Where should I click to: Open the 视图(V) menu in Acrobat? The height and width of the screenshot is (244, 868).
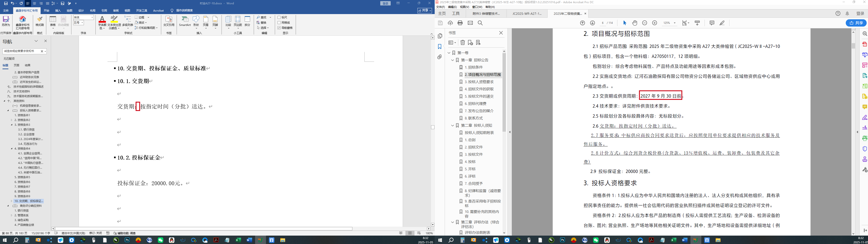[x=464, y=7]
